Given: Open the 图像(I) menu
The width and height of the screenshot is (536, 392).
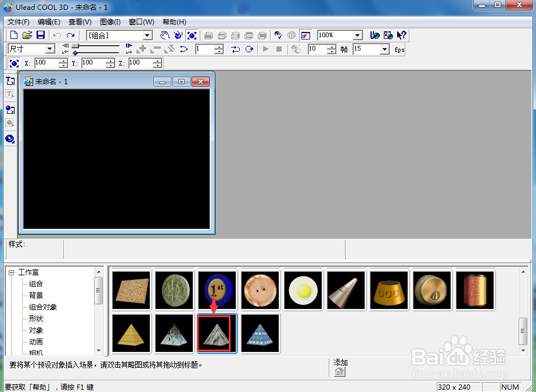Looking at the screenshot, I should click(x=110, y=22).
